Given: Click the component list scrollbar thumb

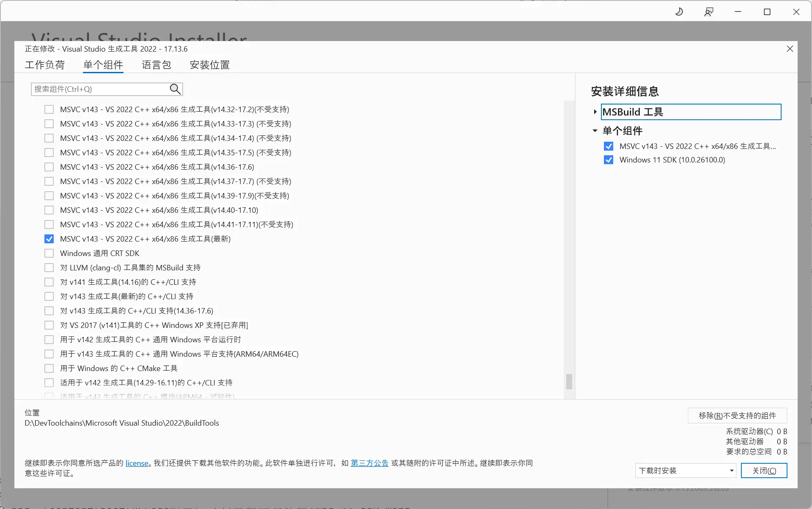Looking at the screenshot, I should point(569,381).
